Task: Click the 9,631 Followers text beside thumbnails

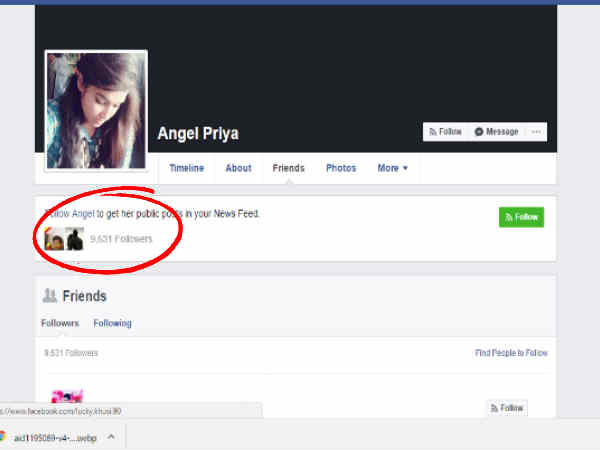Action: pos(121,239)
